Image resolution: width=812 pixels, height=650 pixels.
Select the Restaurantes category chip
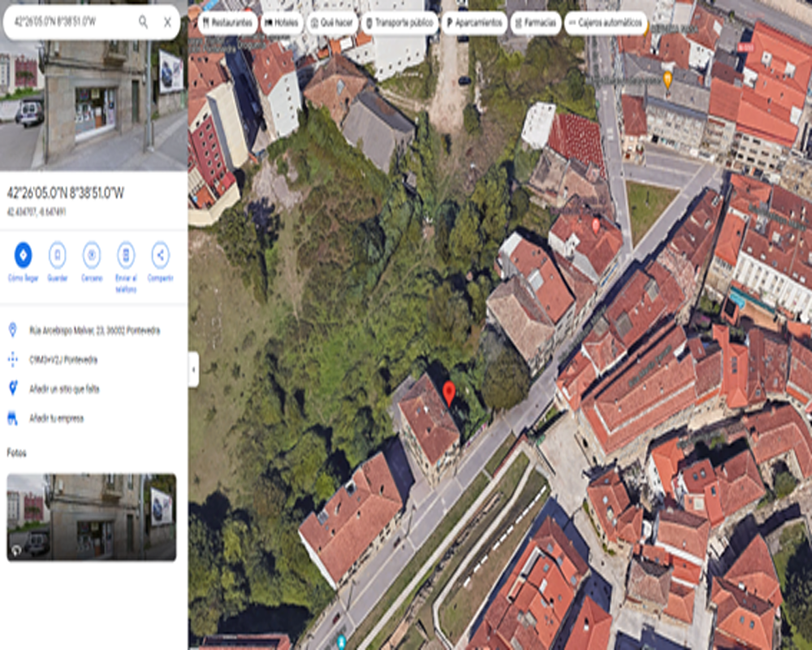[x=228, y=23]
